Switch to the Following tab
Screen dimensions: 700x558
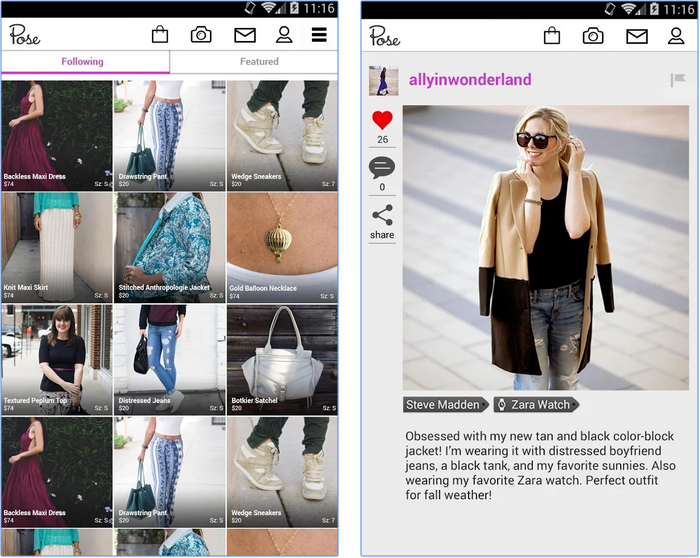coord(85,62)
